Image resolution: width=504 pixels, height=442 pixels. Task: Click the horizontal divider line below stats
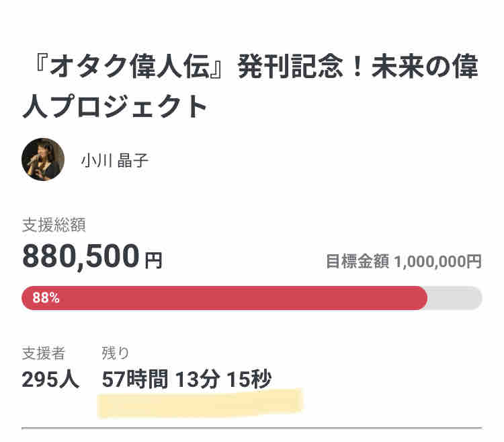(251, 427)
